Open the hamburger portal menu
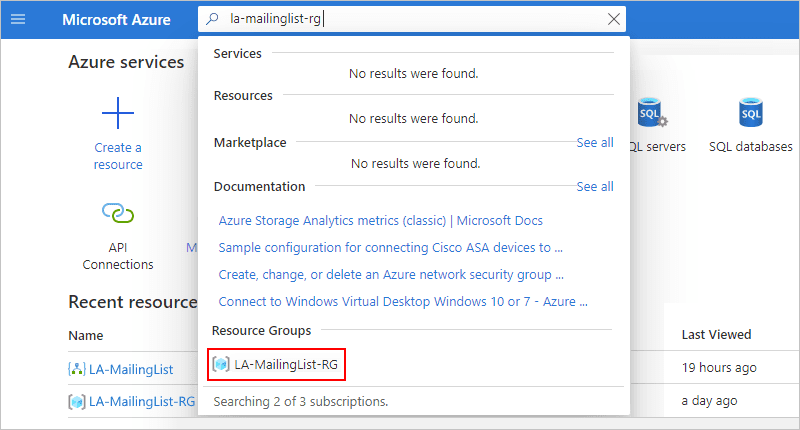The width and height of the screenshot is (800, 430). click(x=18, y=19)
